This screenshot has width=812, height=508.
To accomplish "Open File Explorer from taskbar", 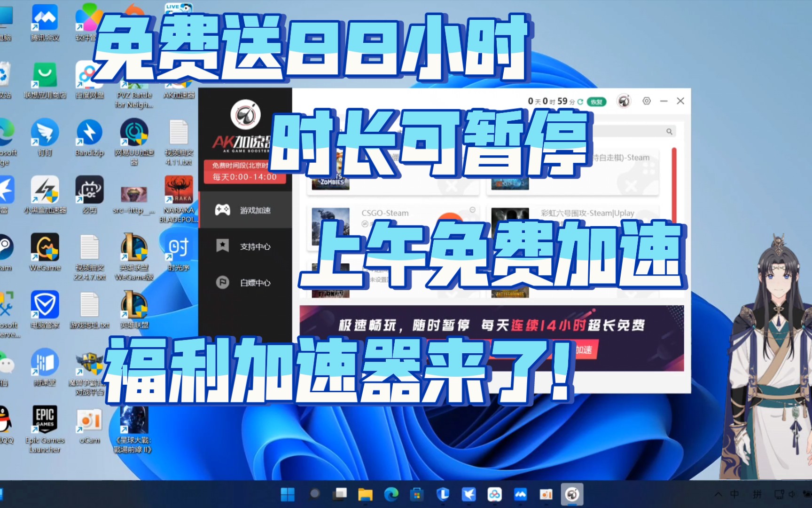I will pos(365,494).
